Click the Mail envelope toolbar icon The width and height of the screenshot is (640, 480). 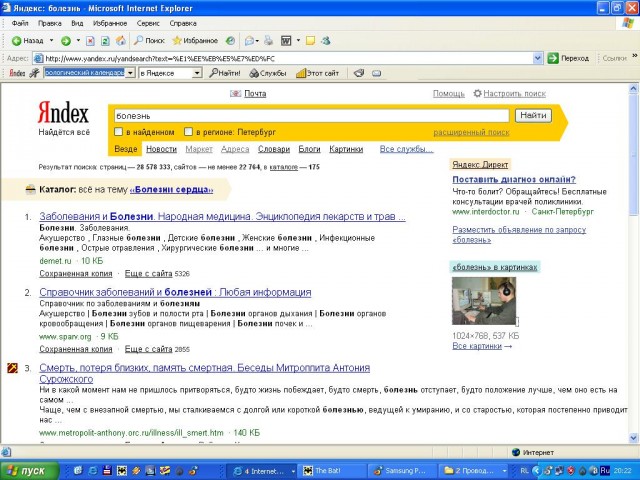point(249,41)
